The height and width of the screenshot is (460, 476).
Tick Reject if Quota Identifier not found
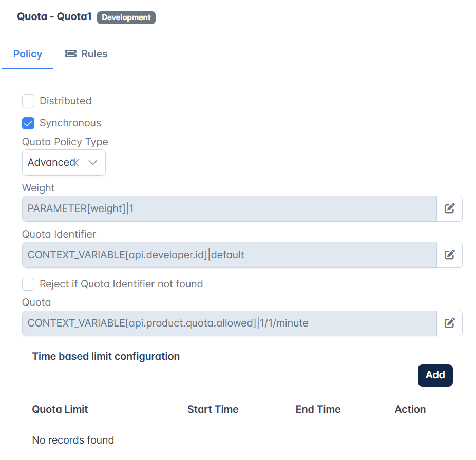click(x=28, y=284)
